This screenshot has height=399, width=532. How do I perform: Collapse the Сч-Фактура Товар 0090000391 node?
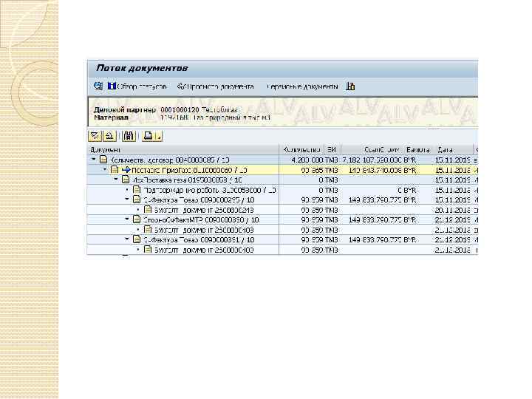127,239
